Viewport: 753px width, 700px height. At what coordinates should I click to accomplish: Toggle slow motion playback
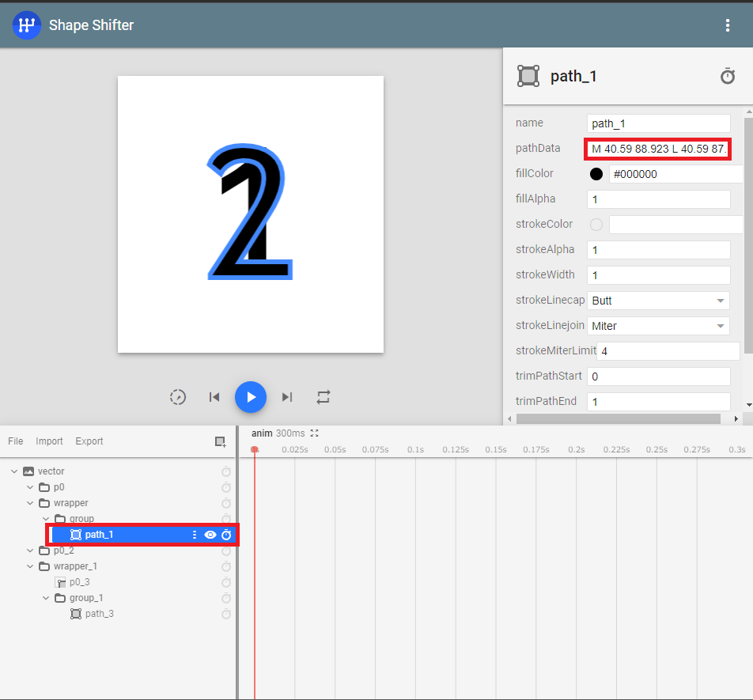[178, 397]
